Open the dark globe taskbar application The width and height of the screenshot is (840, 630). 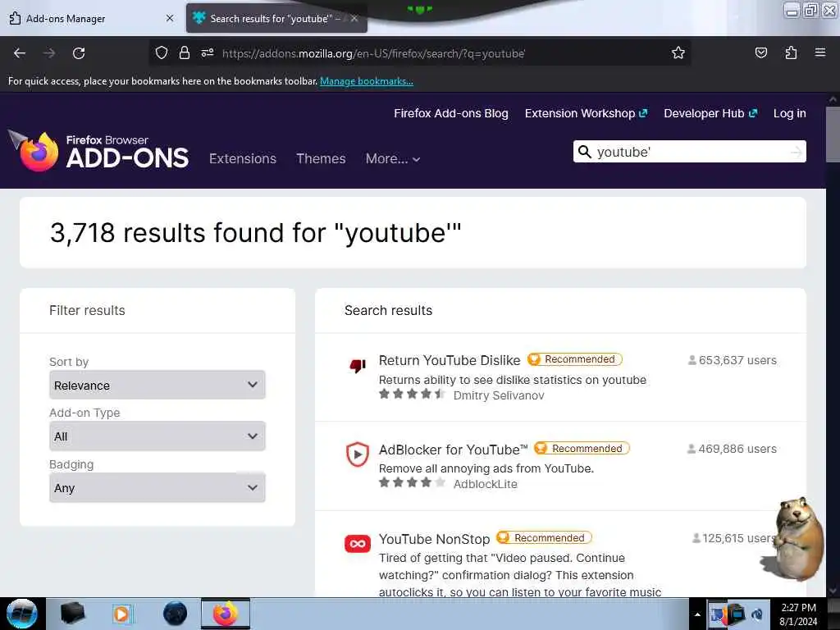(176, 614)
